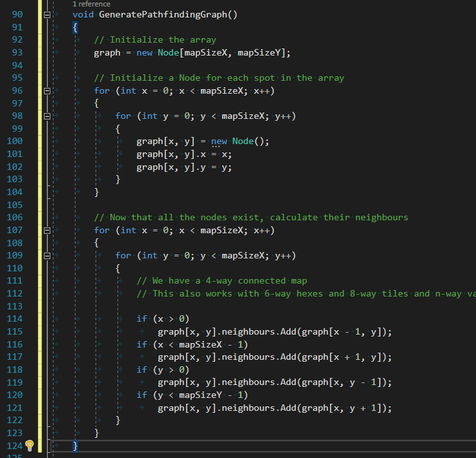Click the 'if (y > 0)' statement
This screenshot has height=458, width=476.
[x=163, y=370]
